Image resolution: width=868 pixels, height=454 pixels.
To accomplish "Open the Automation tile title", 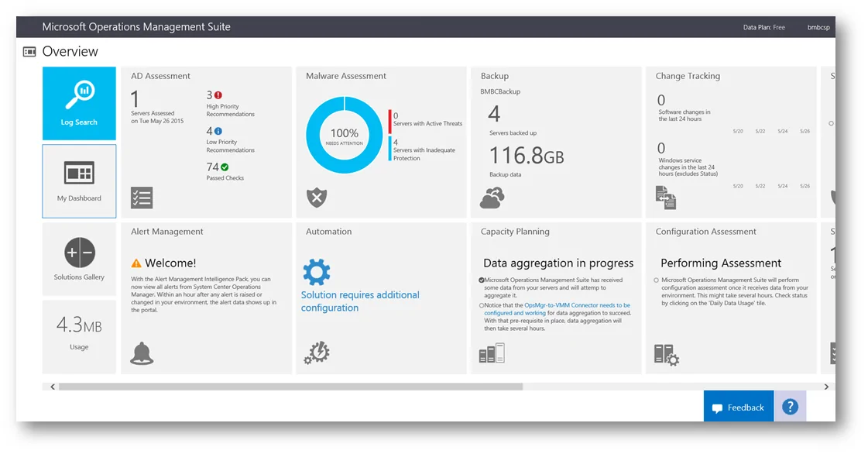I will pyautogui.click(x=329, y=232).
